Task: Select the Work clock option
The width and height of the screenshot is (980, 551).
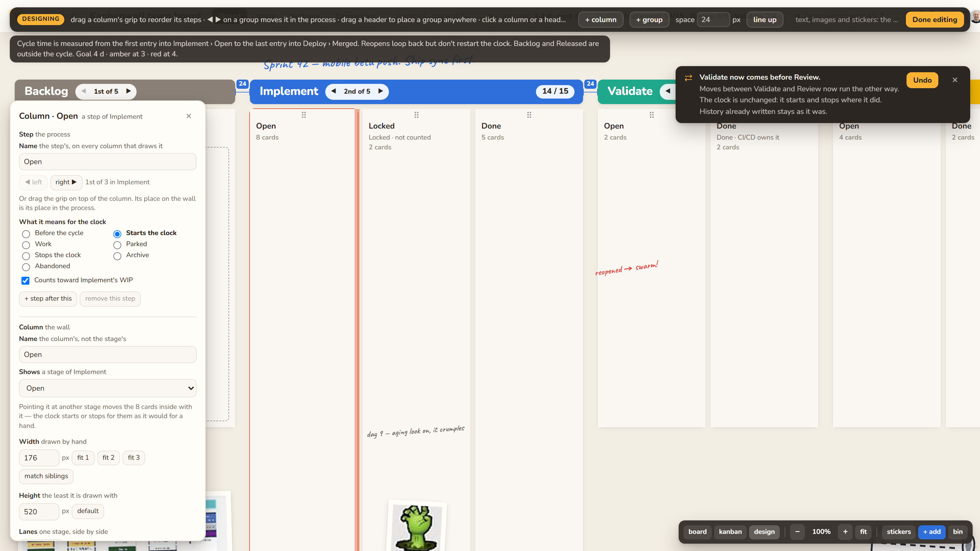Action: (x=26, y=245)
